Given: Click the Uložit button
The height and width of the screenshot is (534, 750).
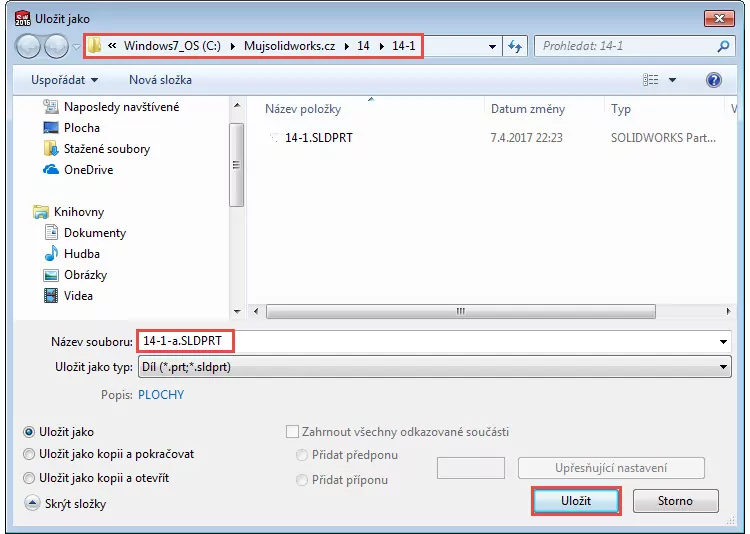Looking at the screenshot, I should click(x=576, y=501).
